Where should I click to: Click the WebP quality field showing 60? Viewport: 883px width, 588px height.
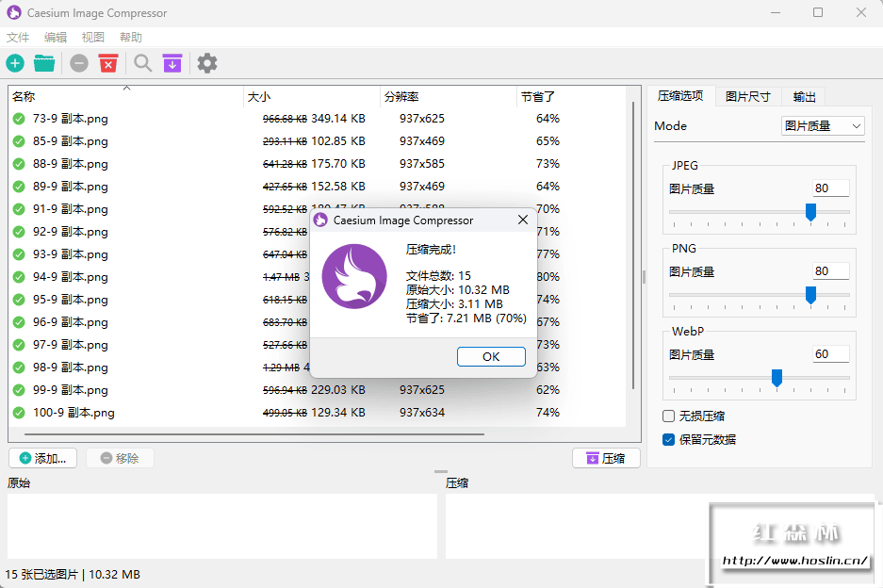point(830,353)
